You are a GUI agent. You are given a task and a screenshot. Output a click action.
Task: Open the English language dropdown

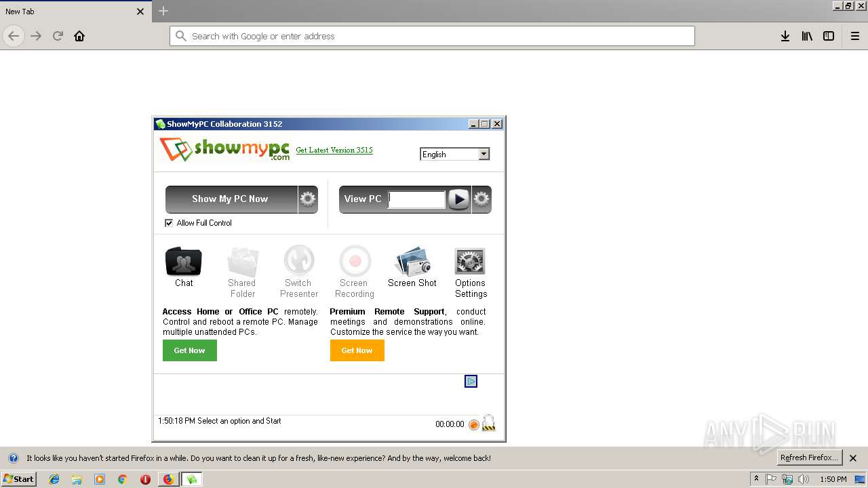[x=454, y=155]
